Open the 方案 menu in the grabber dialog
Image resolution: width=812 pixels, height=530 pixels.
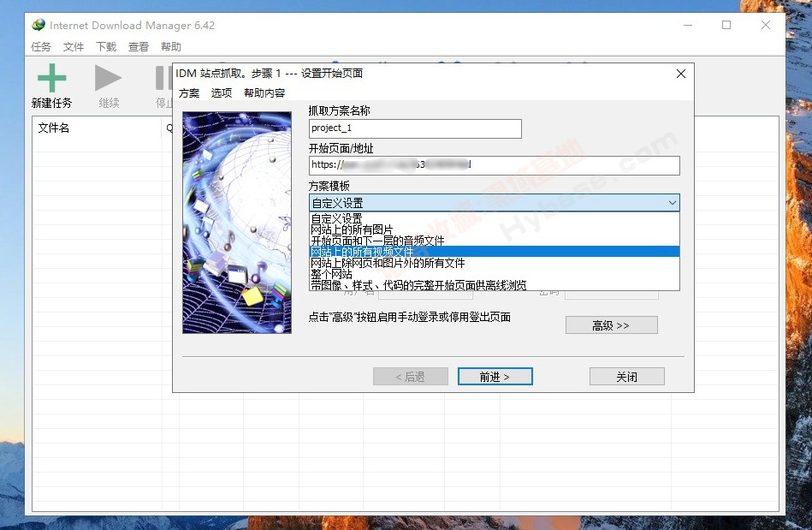point(189,92)
